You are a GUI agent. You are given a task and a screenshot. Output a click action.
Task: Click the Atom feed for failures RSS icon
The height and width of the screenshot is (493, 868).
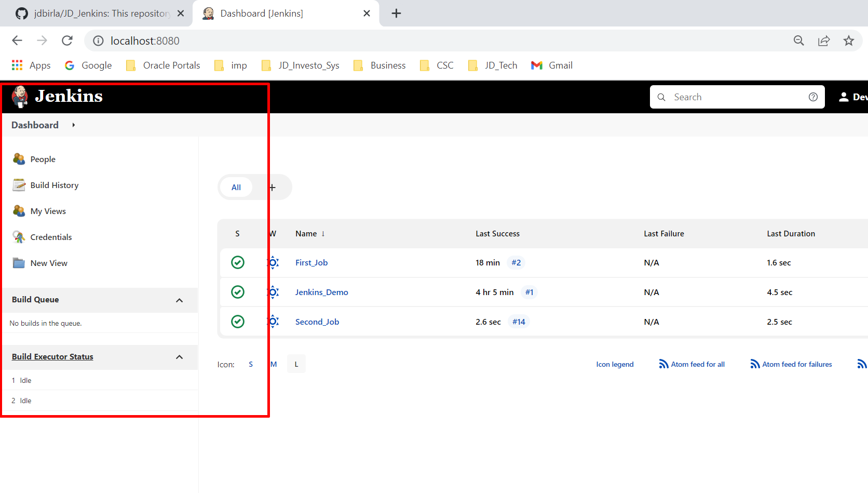755,364
